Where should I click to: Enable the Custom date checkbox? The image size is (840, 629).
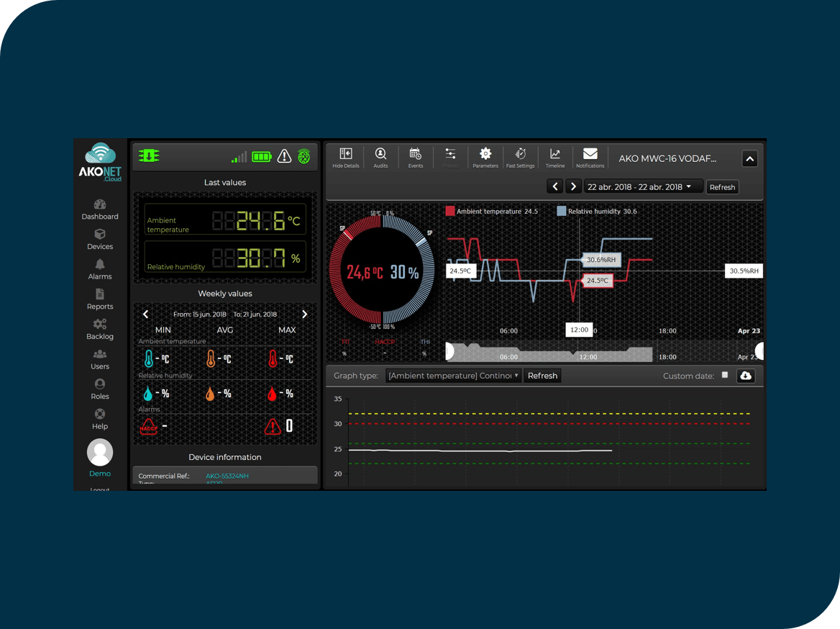tap(725, 375)
